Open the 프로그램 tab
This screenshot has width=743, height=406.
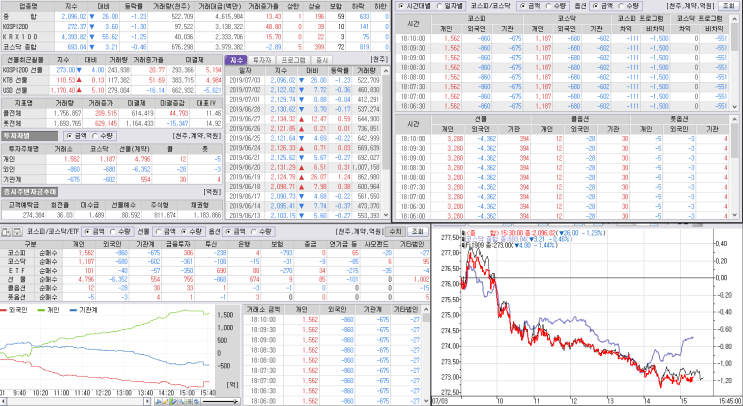(293, 60)
